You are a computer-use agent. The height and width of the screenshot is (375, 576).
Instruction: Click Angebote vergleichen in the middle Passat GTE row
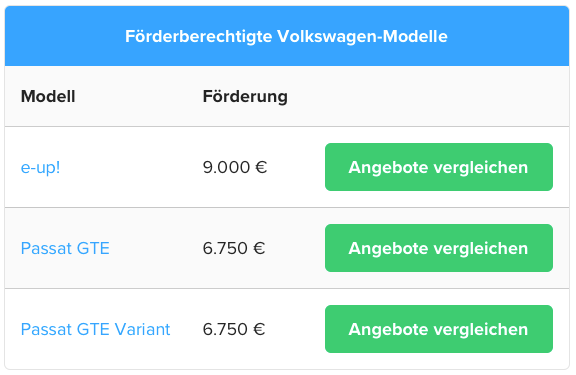click(x=439, y=248)
